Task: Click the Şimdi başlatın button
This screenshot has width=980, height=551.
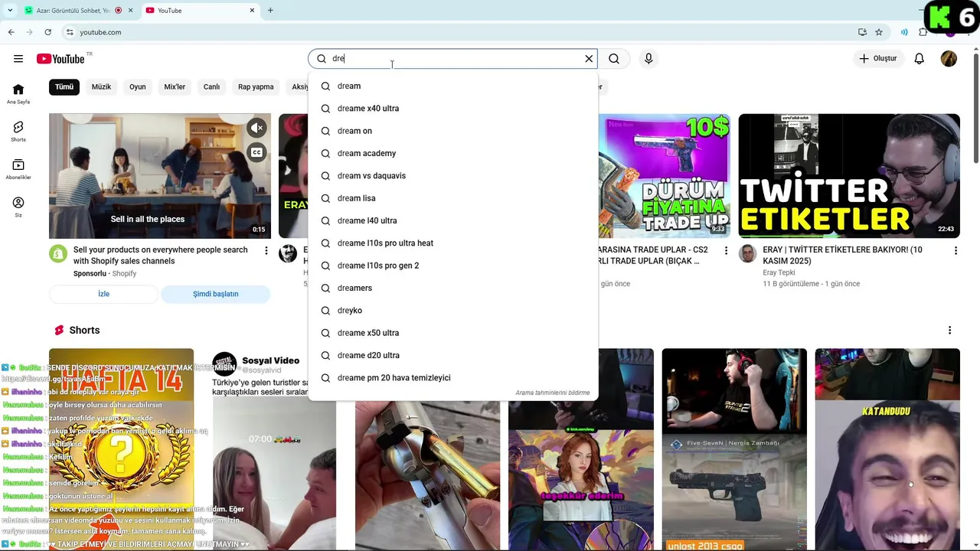Action: click(215, 294)
